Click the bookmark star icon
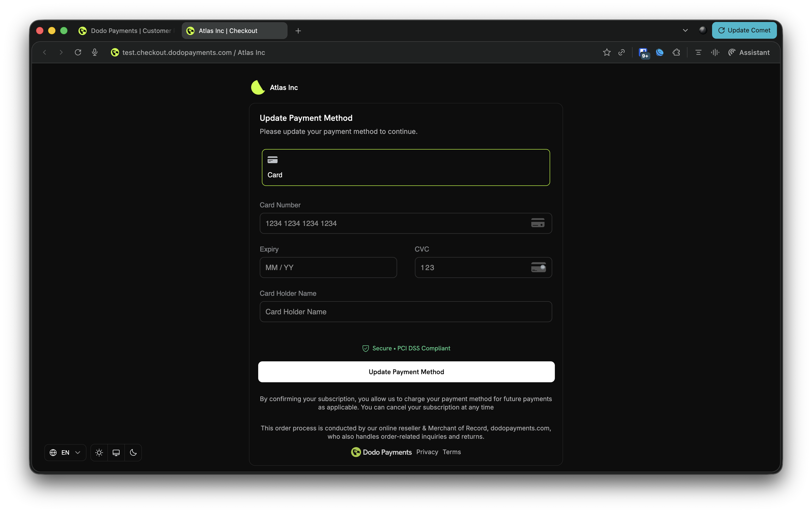The height and width of the screenshot is (513, 812). click(607, 52)
